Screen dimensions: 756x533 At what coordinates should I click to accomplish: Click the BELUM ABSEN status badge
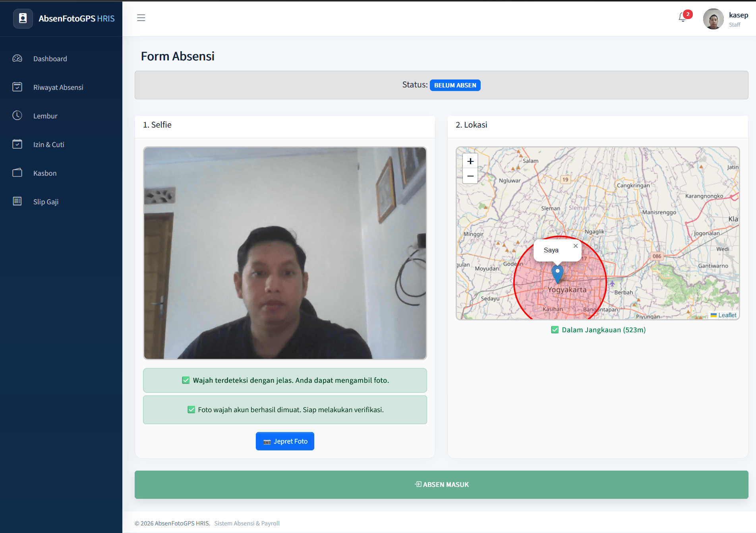455,85
